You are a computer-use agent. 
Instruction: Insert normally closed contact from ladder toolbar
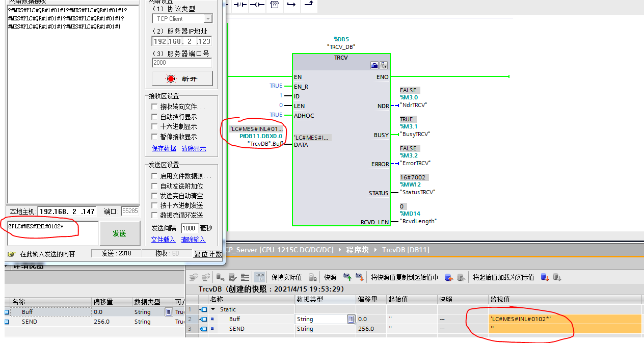click(x=239, y=5)
